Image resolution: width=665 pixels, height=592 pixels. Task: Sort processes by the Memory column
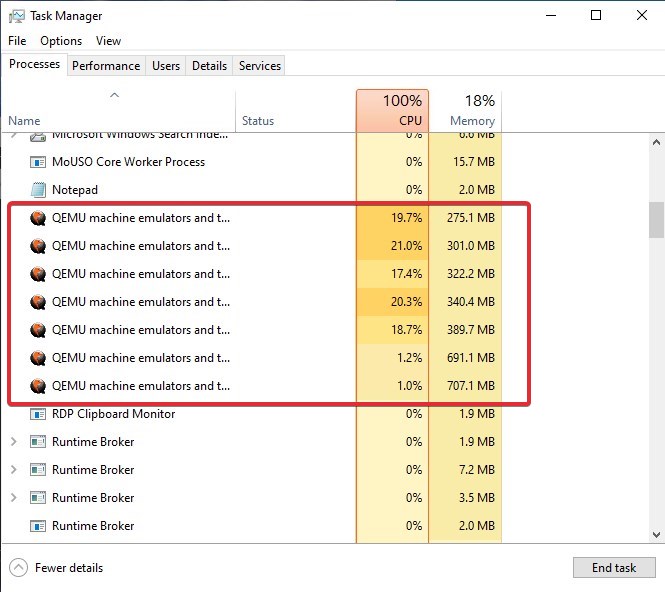pos(465,110)
